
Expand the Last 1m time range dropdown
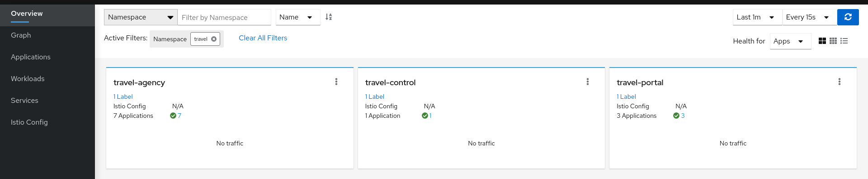click(758, 17)
